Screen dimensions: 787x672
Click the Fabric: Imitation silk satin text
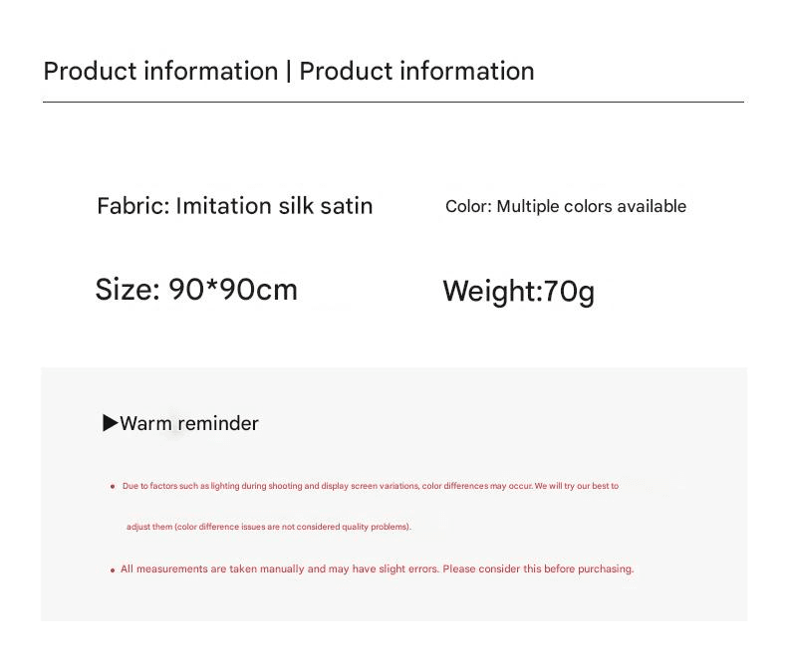pos(235,206)
